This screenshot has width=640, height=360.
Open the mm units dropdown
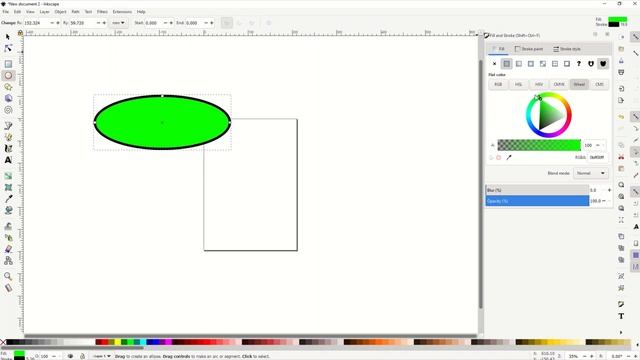pyautogui.click(x=118, y=23)
